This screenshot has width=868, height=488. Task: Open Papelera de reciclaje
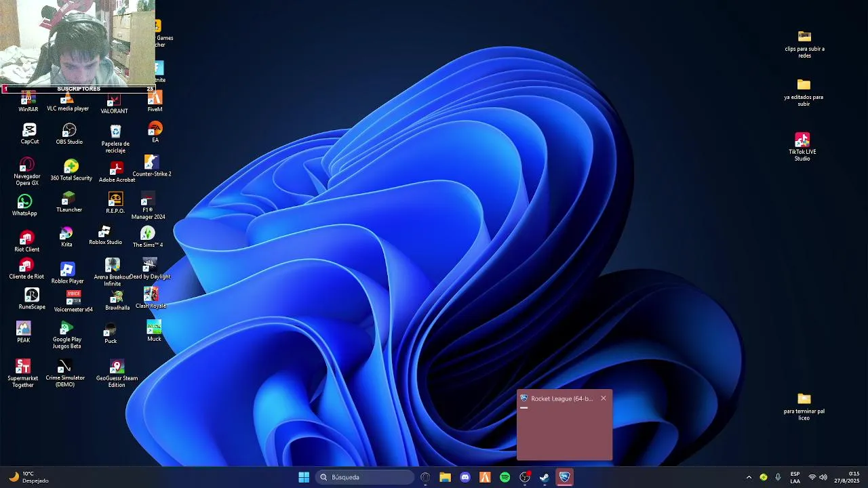point(115,138)
